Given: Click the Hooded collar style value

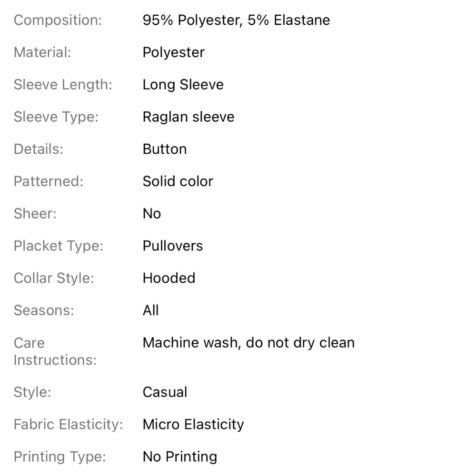Looking at the screenshot, I should tap(169, 278).
